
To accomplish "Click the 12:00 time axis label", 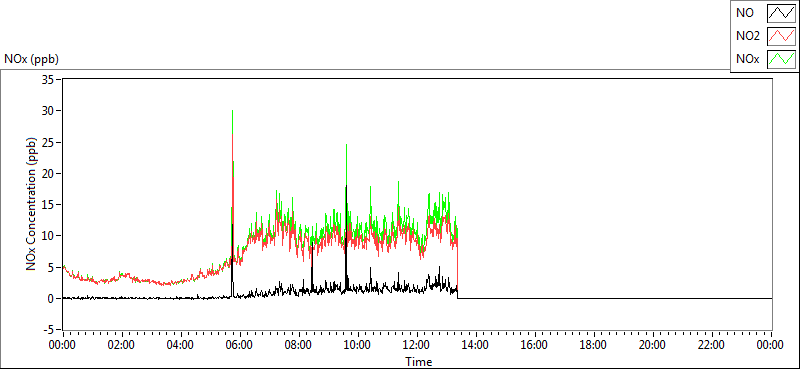I will pos(417,345).
